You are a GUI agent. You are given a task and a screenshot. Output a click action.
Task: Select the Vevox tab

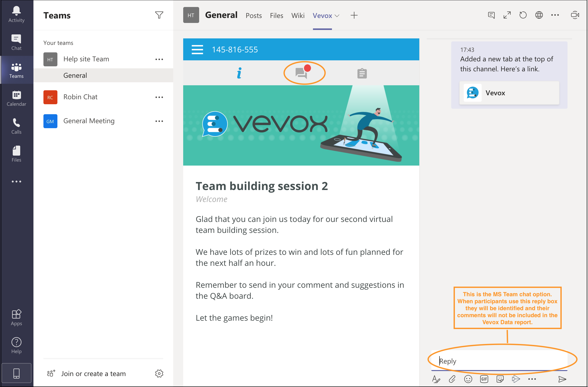(322, 15)
